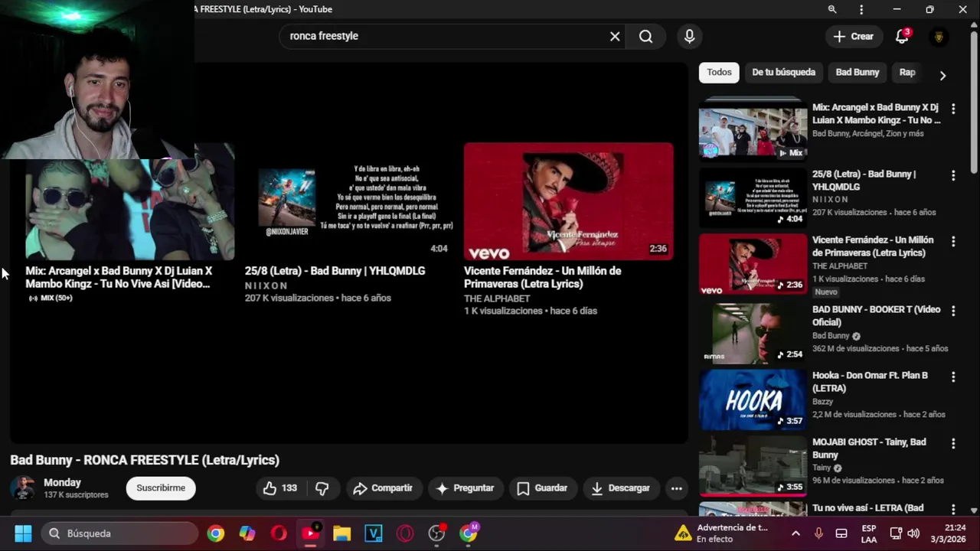Select the Rap filter chip
The height and width of the screenshot is (551, 980).
907,72
